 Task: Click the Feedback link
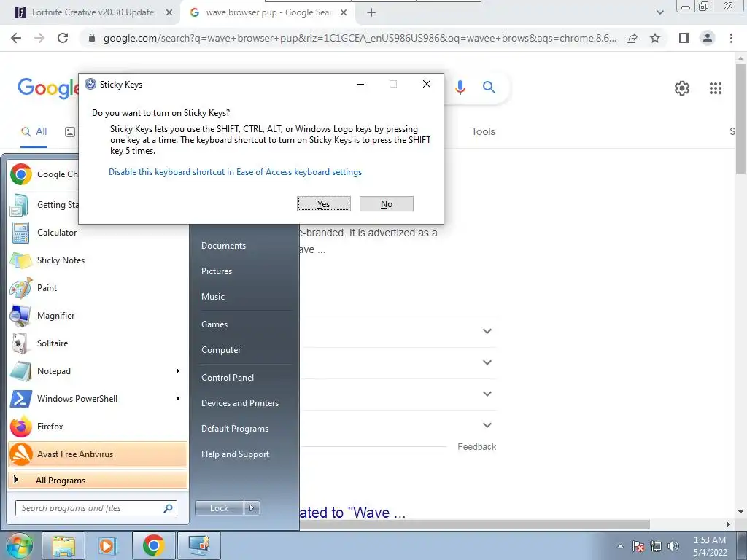pyautogui.click(x=477, y=447)
